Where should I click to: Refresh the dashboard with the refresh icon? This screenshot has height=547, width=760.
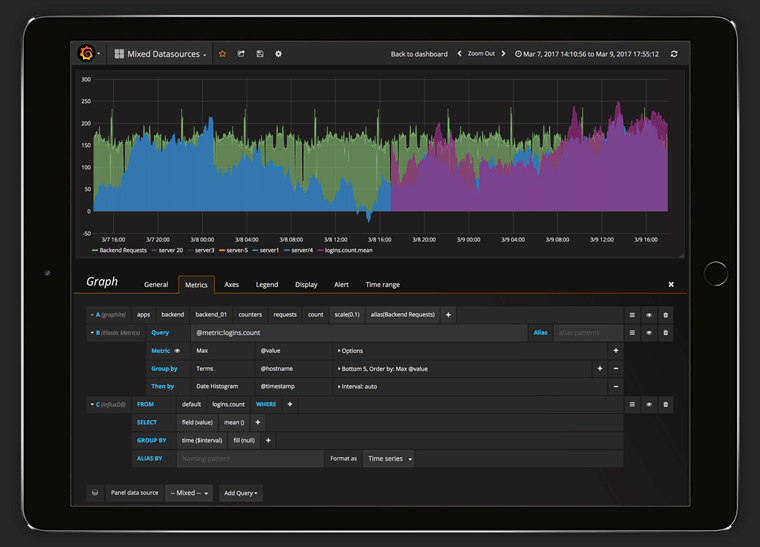point(674,54)
